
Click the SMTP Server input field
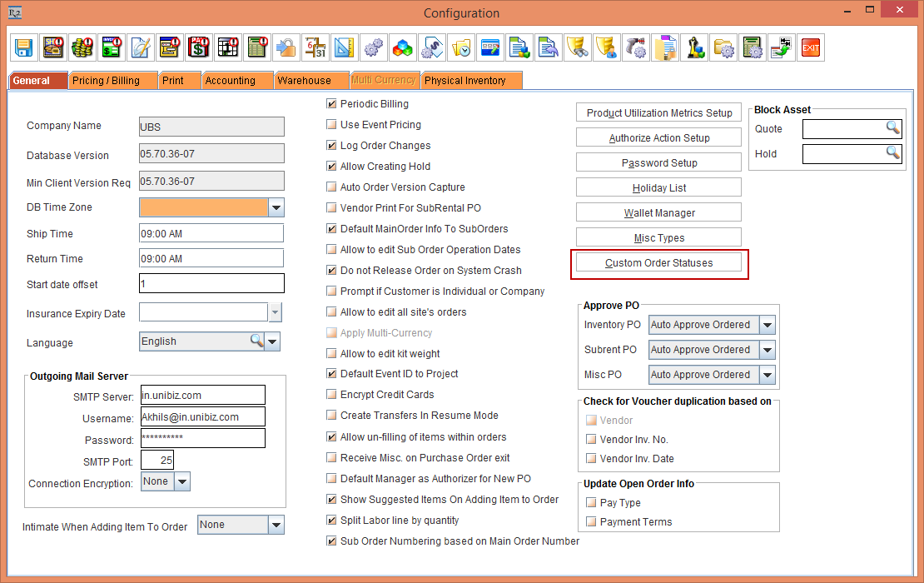[x=202, y=396]
